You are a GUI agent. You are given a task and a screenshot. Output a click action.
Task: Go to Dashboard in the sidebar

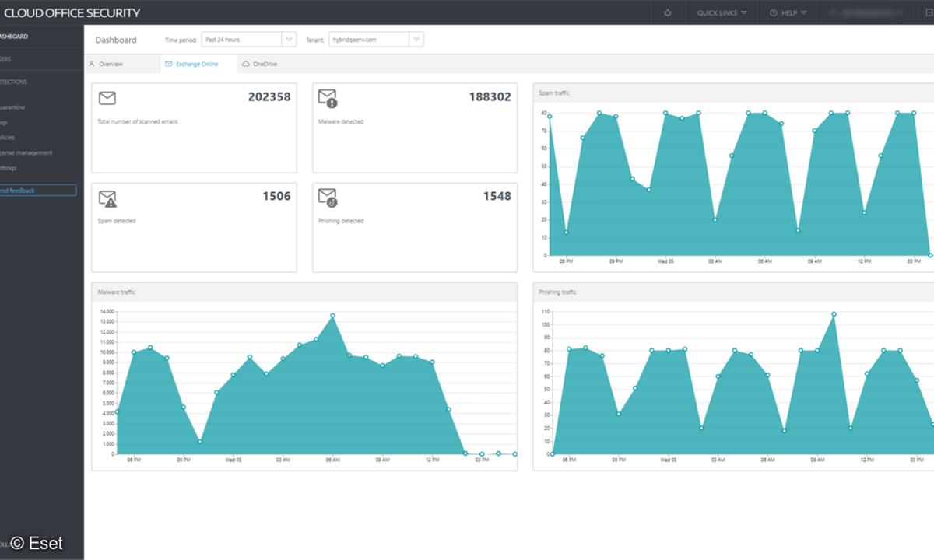click(x=14, y=37)
